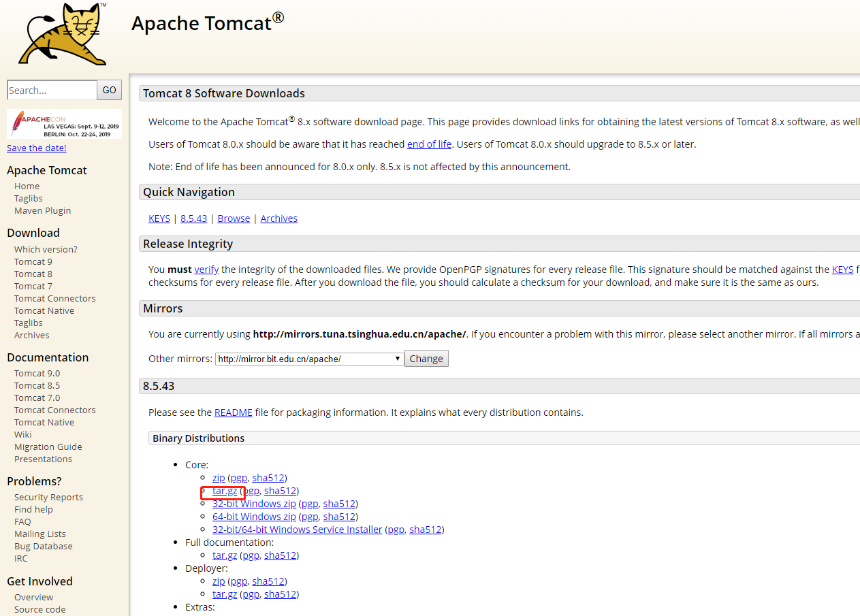Open Find help sidebar link

(33, 509)
